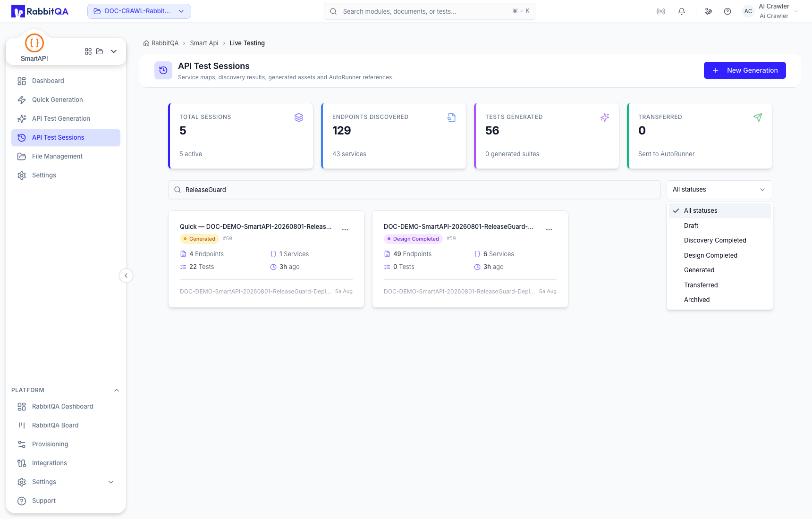Click the ReleaseGuard session search field

tap(414, 190)
